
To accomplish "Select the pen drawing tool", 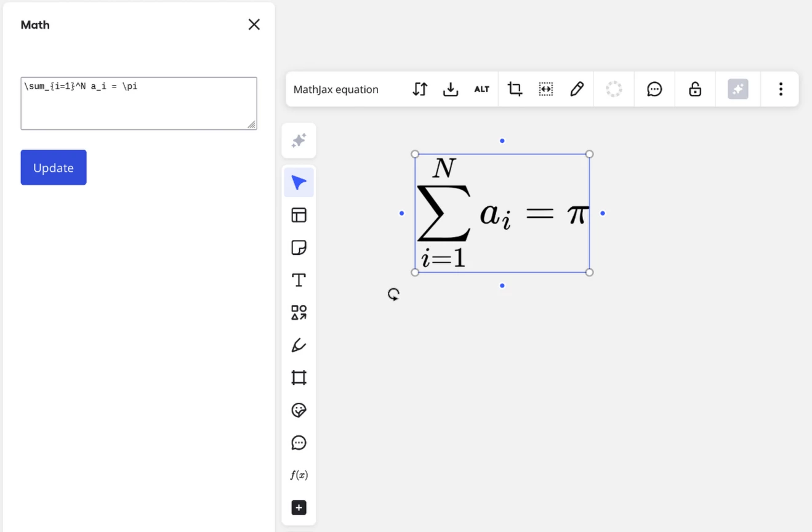I will tap(299, 345).
